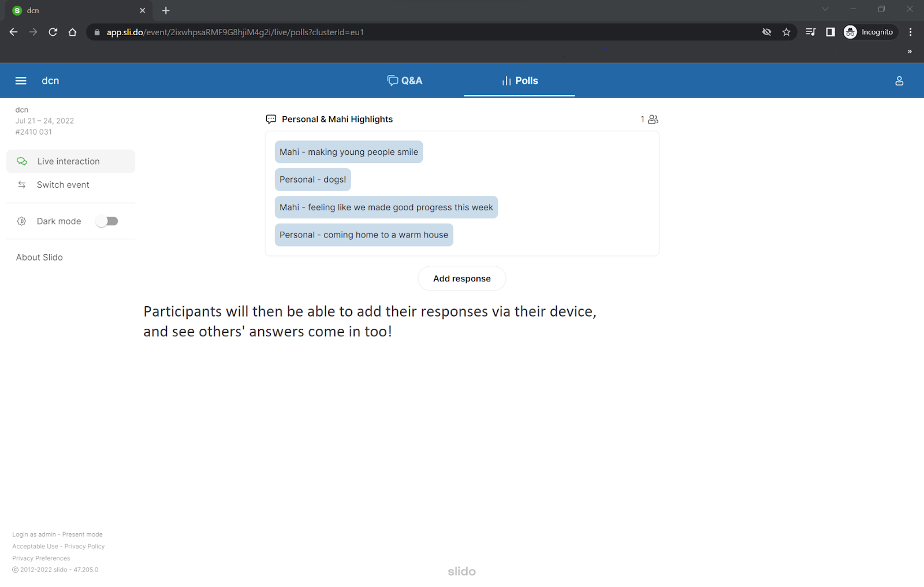Click the Polls bar chart icon
924x587 pixels.
pyautogui.click(x=506, y=81)
